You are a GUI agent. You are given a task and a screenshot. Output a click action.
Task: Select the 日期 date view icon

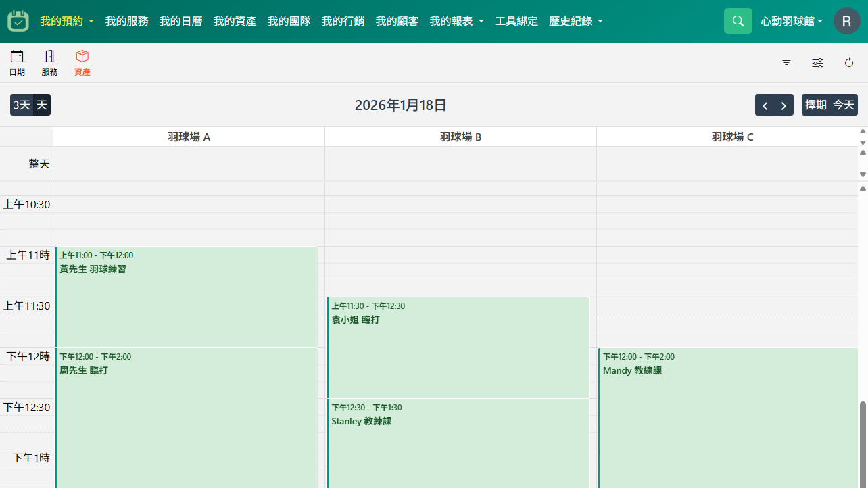coord(17,62)
